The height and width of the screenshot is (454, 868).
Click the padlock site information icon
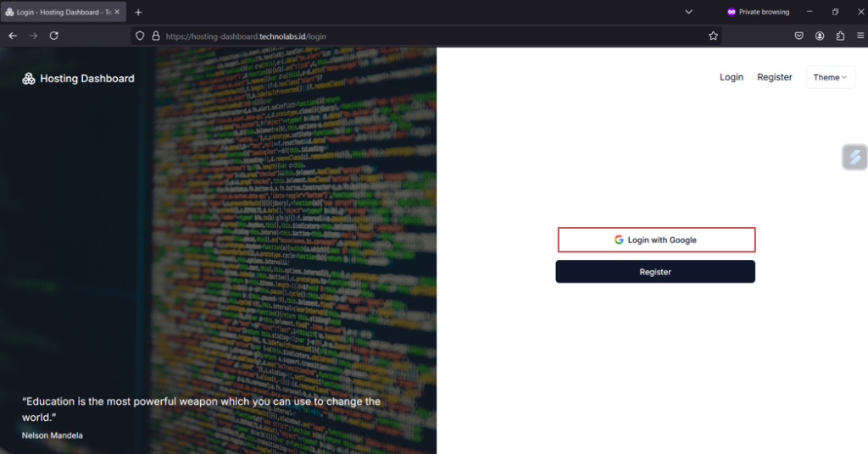[x=155, y=36]
